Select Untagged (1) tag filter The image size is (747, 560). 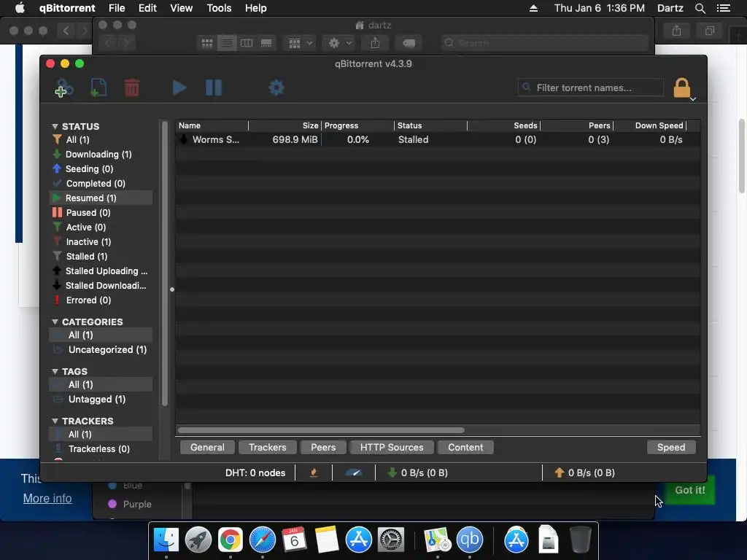tap(101, 399)
